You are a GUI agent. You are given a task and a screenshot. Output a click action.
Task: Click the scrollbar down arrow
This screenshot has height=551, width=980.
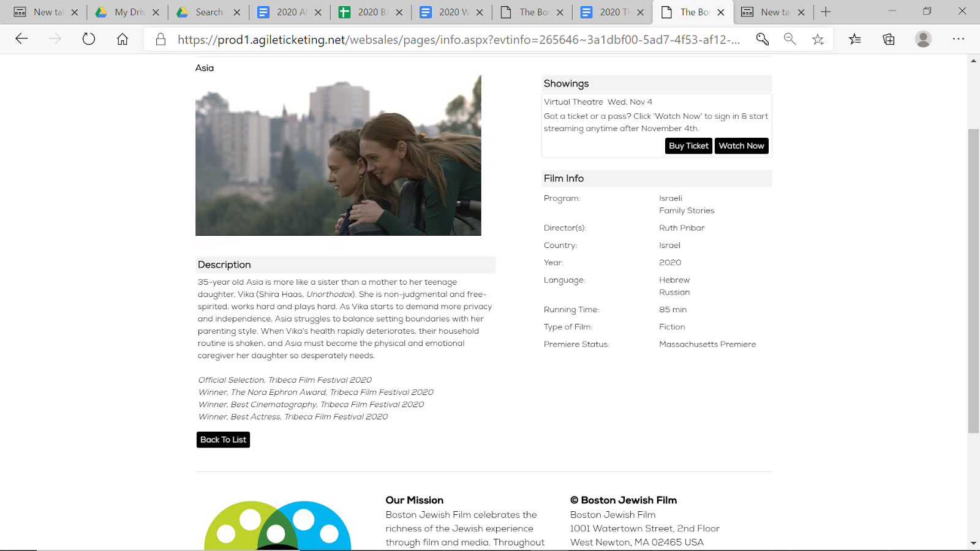pyautogui.click(x=973, y=544)
